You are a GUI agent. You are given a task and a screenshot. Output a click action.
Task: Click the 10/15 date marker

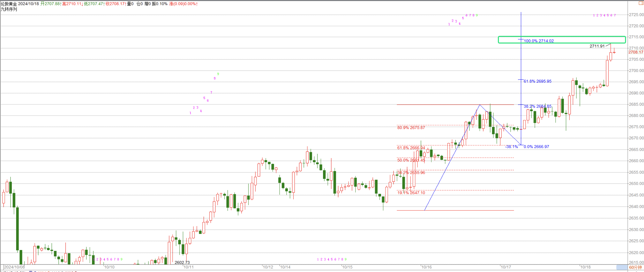pos(347,267)
